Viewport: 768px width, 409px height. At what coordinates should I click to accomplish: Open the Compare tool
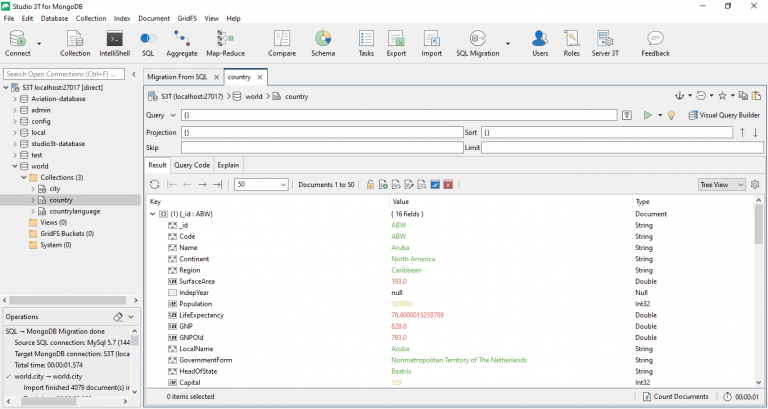[282, 43]
